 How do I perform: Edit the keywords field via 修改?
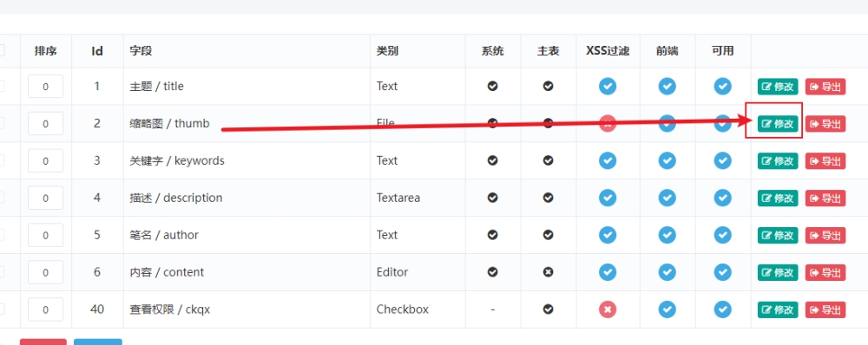778,161
